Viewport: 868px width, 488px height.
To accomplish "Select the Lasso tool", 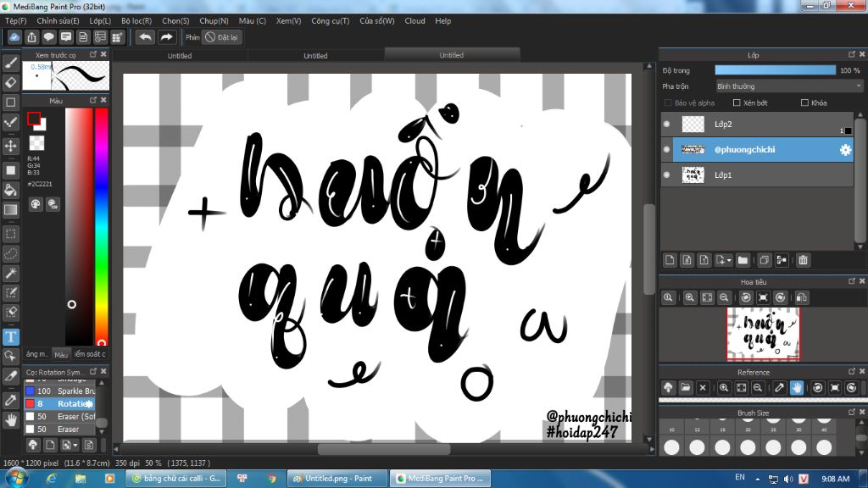I will click(10, 254).
